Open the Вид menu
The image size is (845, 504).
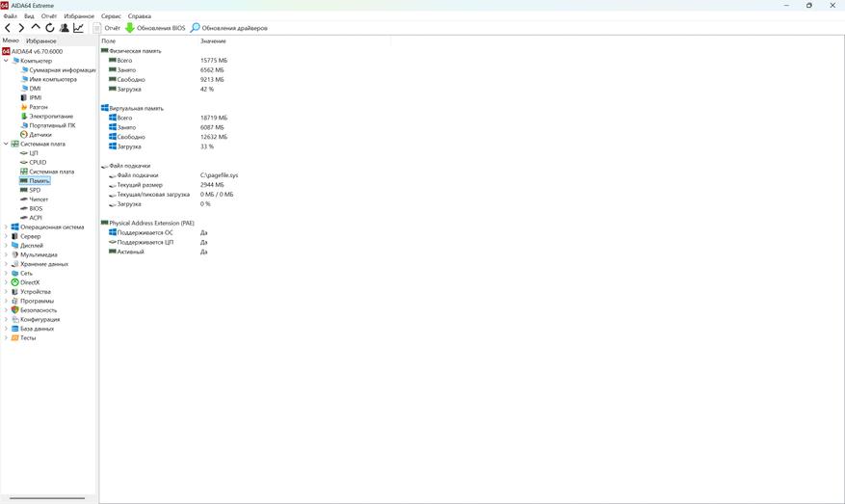(29, 16)
